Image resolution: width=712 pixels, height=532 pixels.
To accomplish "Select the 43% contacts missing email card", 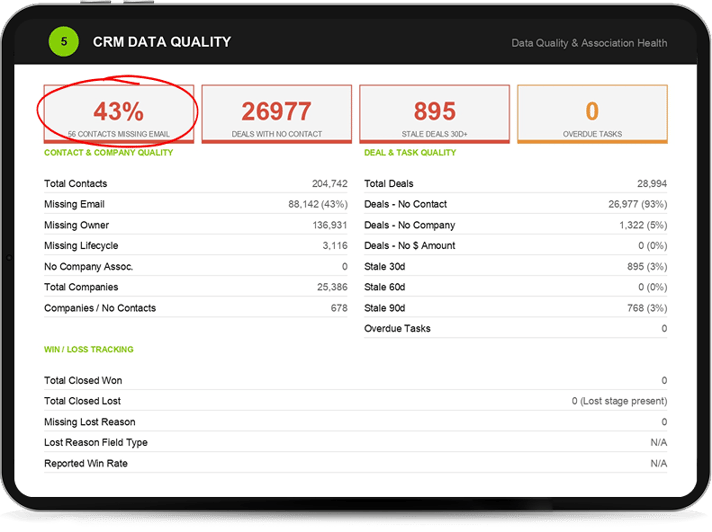I will pos(119,114).
